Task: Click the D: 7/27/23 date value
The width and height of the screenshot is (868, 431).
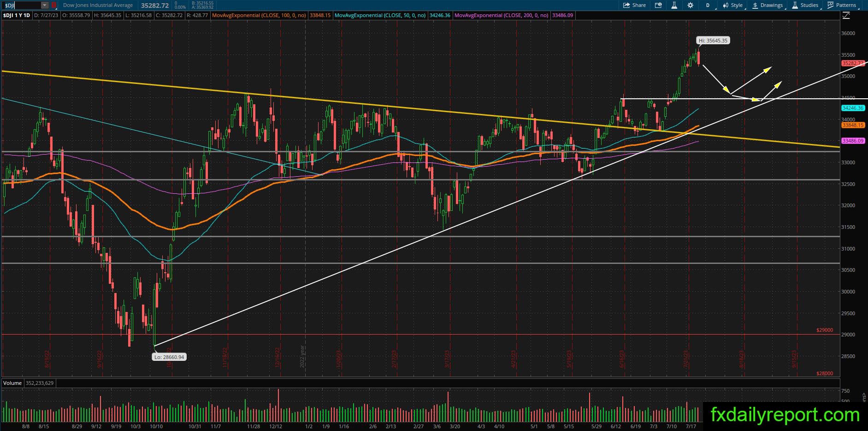Action: tap(47, 15)
